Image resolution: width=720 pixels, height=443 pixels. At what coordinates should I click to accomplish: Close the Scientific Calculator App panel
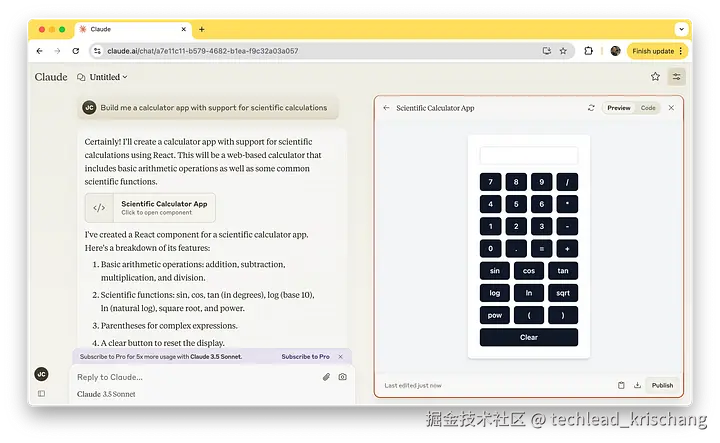(671, 108)
